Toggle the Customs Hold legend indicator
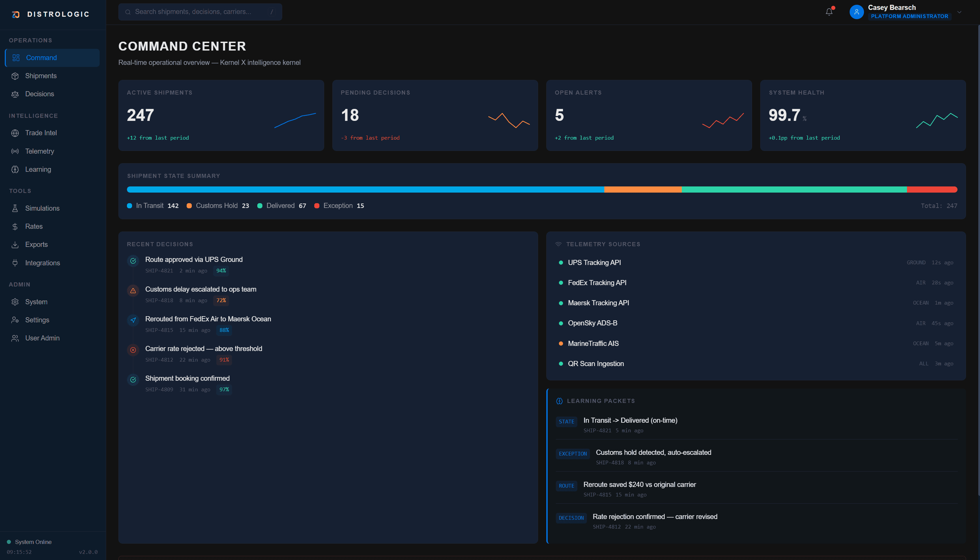 [x=189, y=205]
